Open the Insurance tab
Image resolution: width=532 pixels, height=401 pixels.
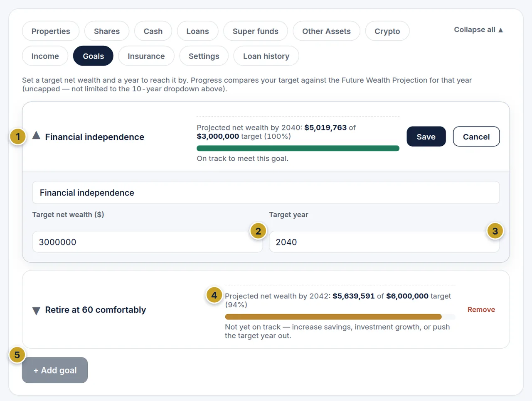pyautogui.click(x=146, y=56)
